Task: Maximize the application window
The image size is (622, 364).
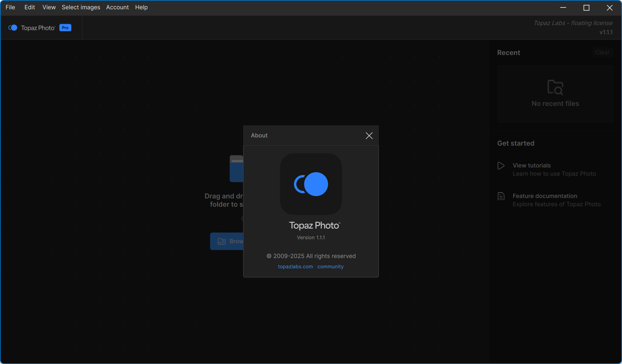Action: [x=586, y=8]
